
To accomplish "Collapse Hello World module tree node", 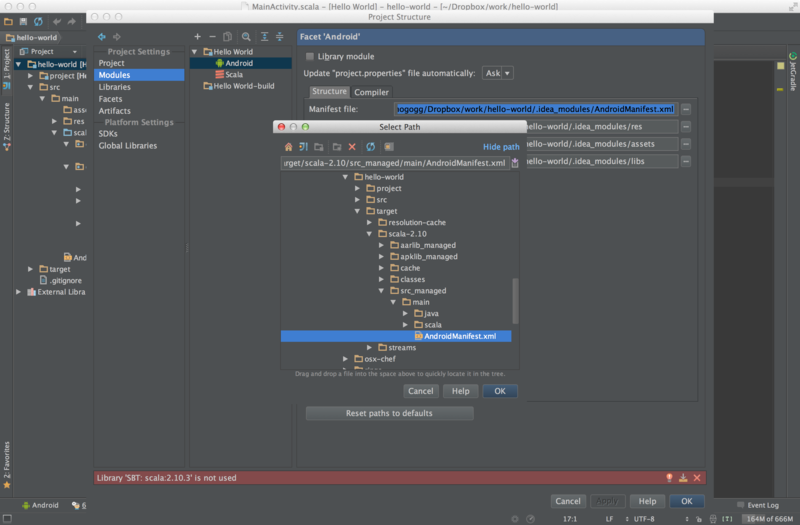I will pos(194,52).
